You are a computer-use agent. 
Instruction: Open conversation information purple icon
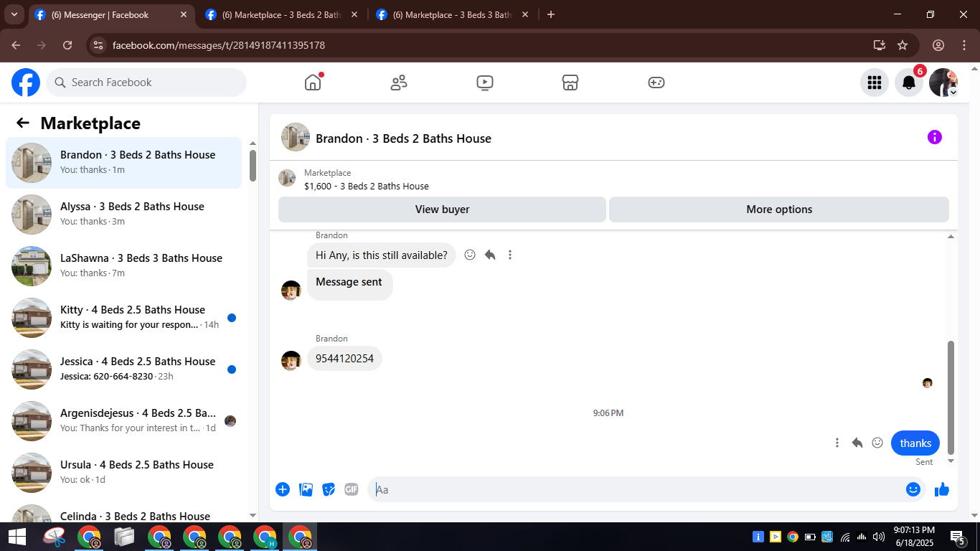pyautogui.click(x=935, y=137)
